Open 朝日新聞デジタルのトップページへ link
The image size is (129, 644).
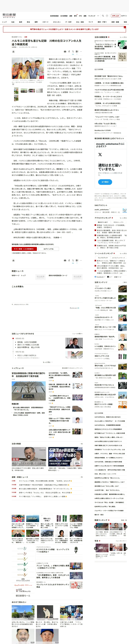pyautogui.click(x=72, y=368)
